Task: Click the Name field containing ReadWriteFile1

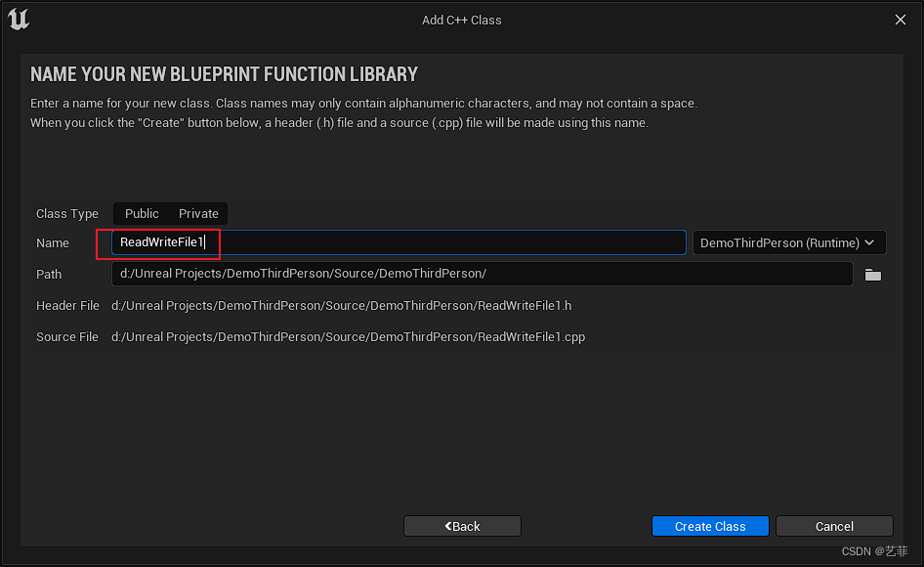Action: pos(399,242)
